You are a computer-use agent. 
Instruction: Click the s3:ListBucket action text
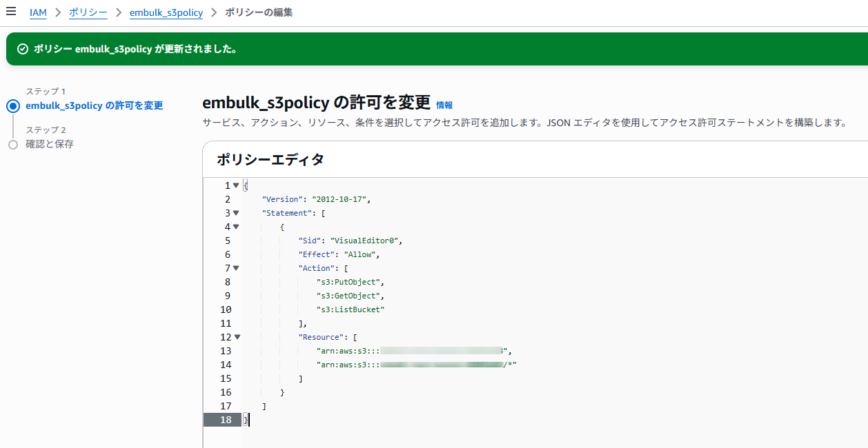click(x=350, y=309)
